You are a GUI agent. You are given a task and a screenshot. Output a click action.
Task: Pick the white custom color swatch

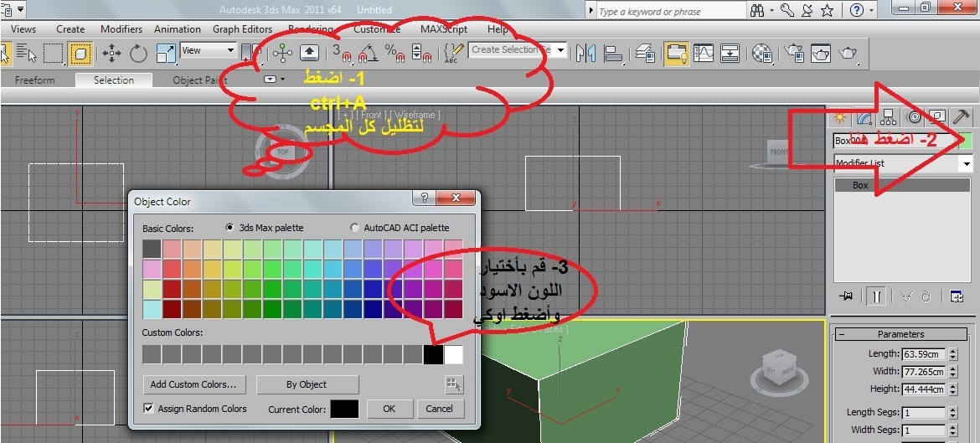[x=454, y=354]
